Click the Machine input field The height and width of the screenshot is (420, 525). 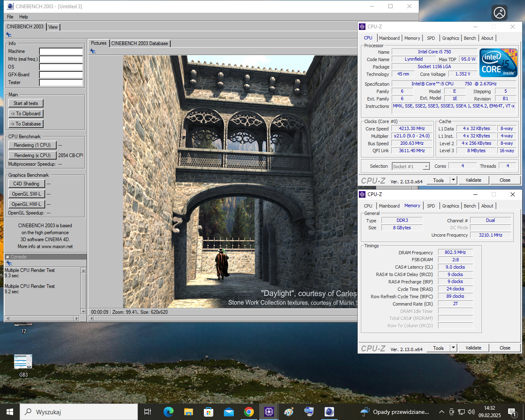coord(61,51)
